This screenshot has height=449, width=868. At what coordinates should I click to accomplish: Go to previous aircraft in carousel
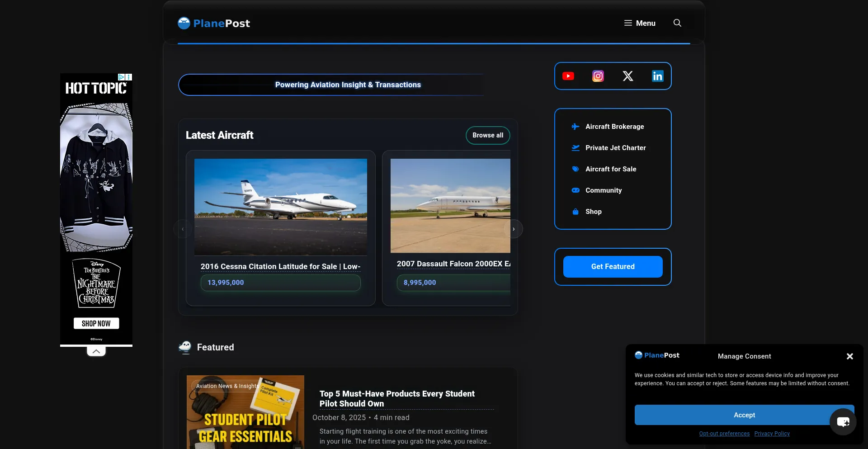(183, 229)
